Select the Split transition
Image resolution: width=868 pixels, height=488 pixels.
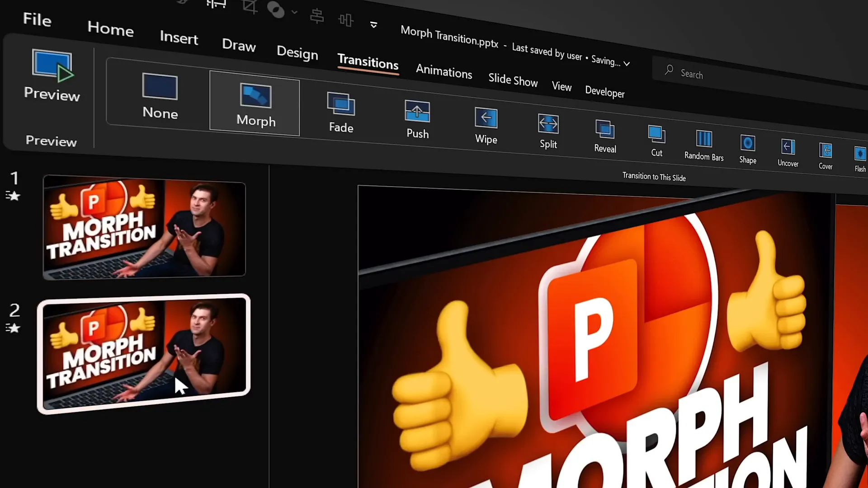tap(548, 131)
